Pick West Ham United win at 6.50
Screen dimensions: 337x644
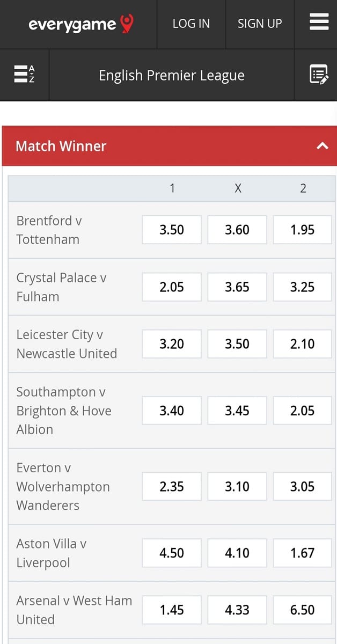click(x=302, y=610)
